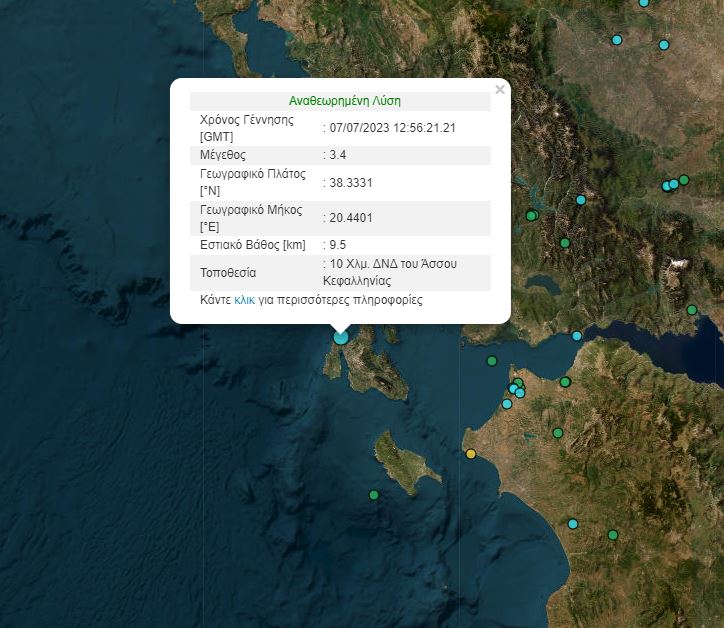Screen dimensions: 724x628
Task: Click the magnitude value 3.4
Action: pos(338,155)
